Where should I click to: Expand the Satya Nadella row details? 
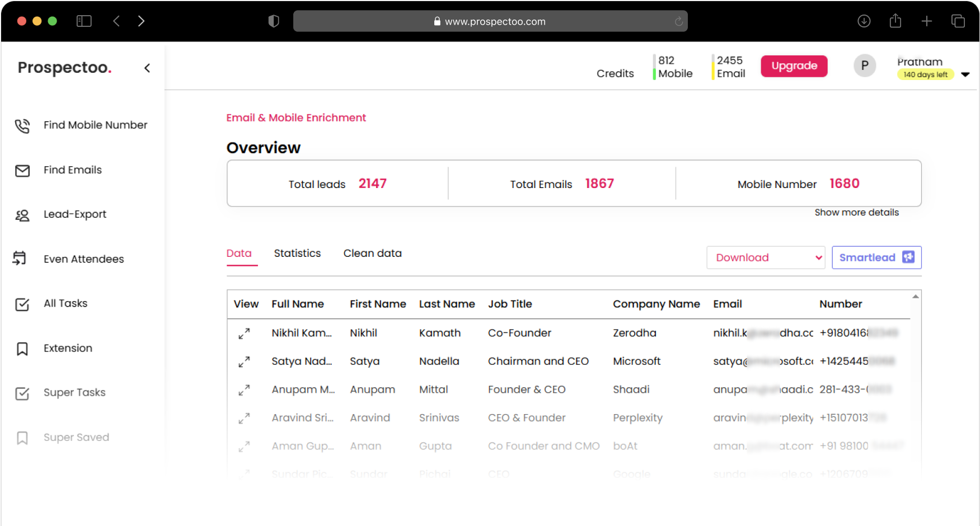click(244, 362)
